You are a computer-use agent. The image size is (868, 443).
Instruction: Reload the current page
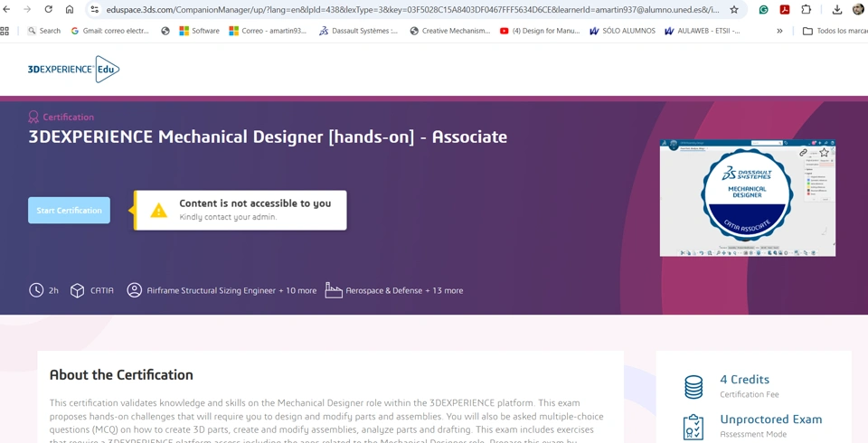48,9
